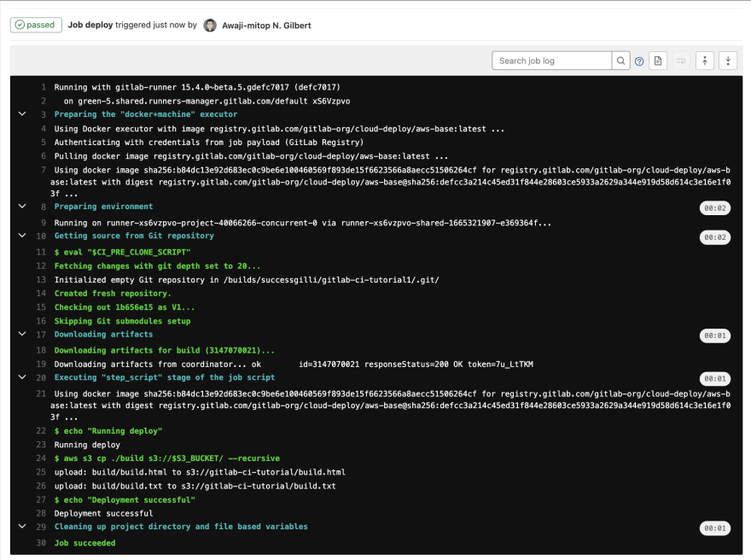Click the '$ echo "Running deploy"' line
The image size is (751, 560).
(x=108, y=431)
